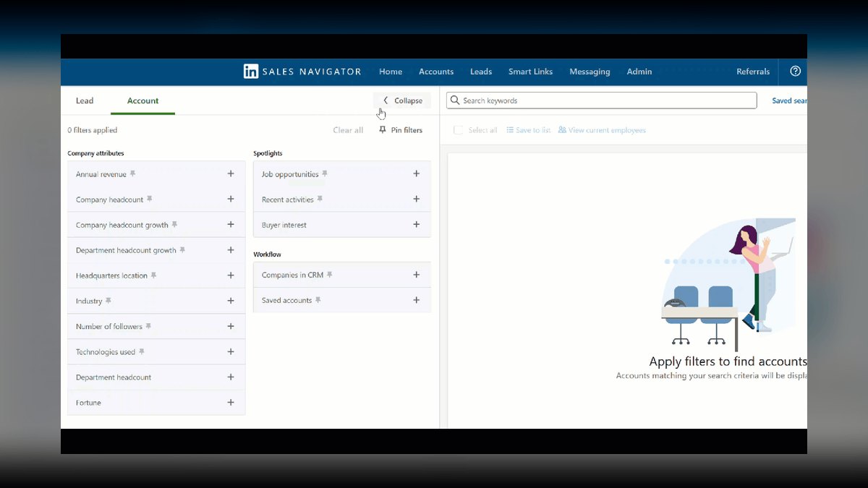Image resolution: width=868 pixels, height=488 pixels.
Task: Go to Home in navigation bar
Action: tap(391, 72)
